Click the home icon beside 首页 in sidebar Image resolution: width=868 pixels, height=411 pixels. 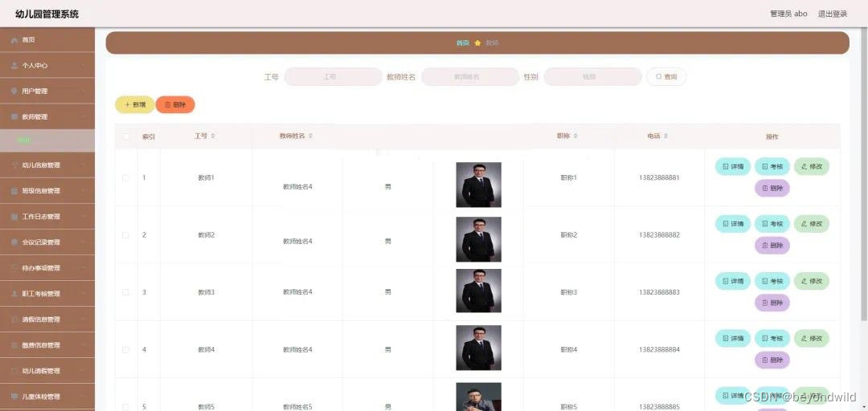pyautogui.click(x=14, y=40)
